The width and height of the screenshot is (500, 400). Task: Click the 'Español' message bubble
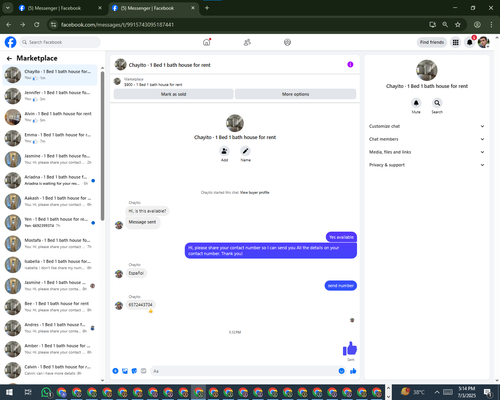[136, 273]
